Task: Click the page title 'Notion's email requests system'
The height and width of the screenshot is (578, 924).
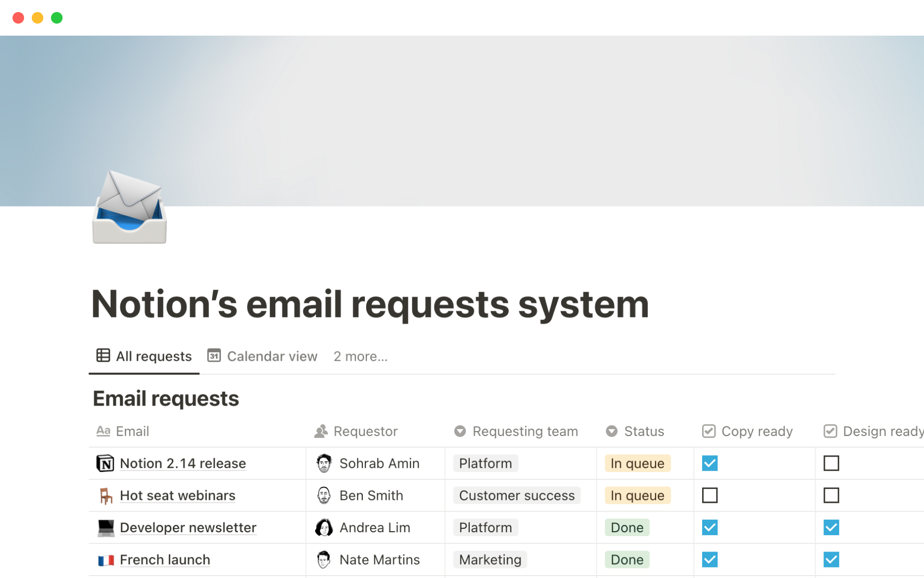Action: 370,304
